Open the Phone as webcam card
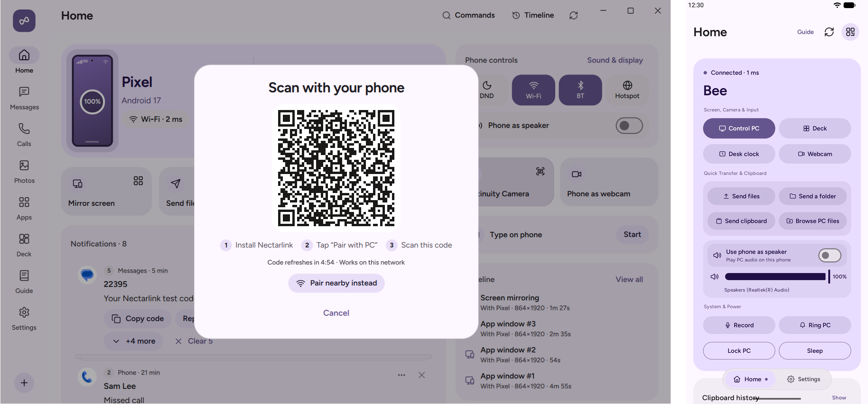The width and height of the screenshot is (868, 404). point(609,182)
